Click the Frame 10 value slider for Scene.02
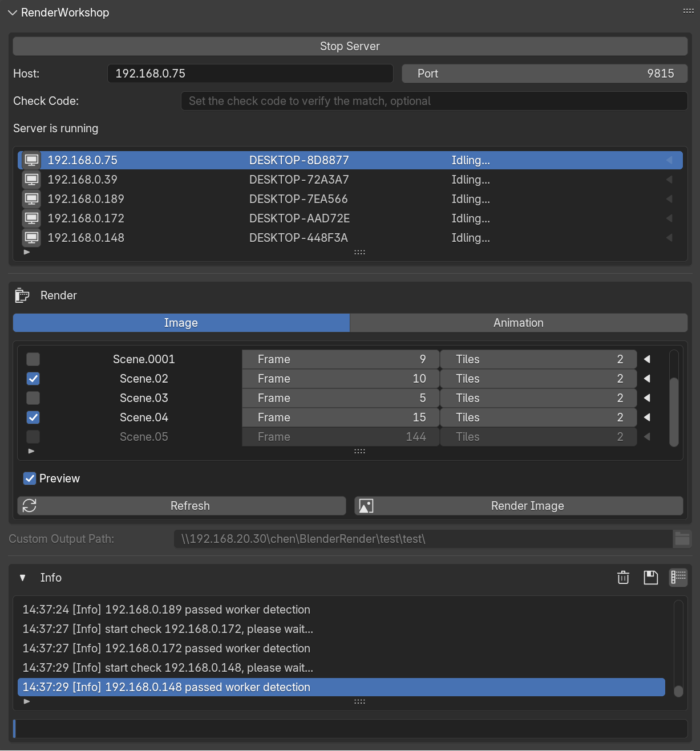Image resolution: width=700 pixels, height=751 pixels. click(x=340, y=378)
